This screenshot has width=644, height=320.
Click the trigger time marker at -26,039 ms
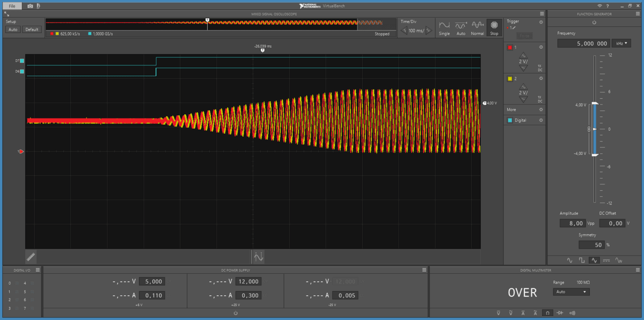pyautogui.click(x=262, y=50)
